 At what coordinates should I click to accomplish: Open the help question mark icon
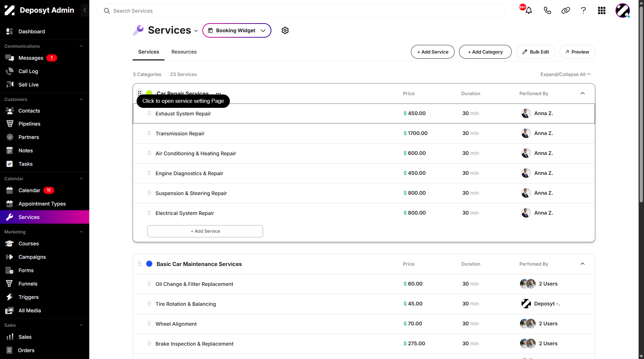pyautogui.click(x=583, y=10)
